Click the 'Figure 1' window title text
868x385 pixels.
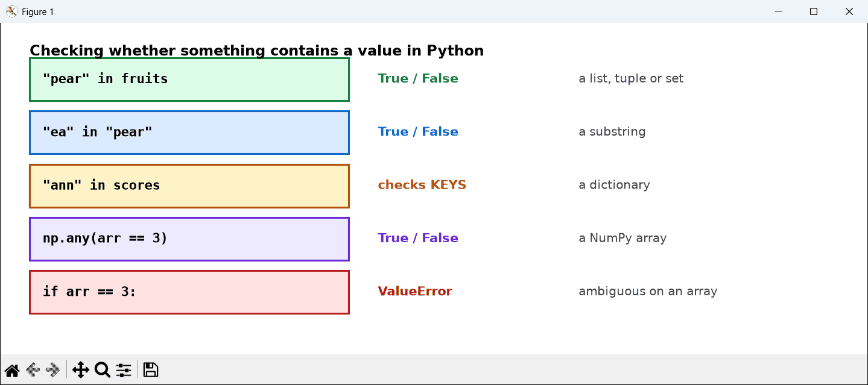pos(38,12)
